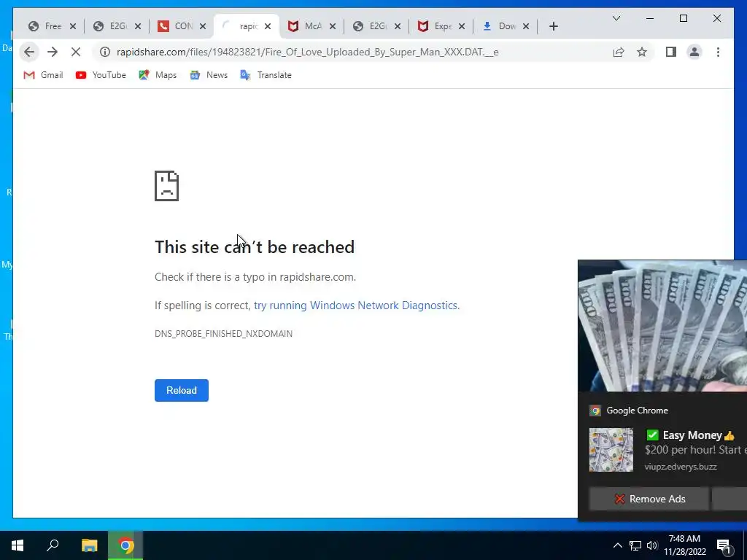This screenshot has height=560, width=747.
Task: Click viupz.edverys.buzz notification source text
Action: point(681,467)
